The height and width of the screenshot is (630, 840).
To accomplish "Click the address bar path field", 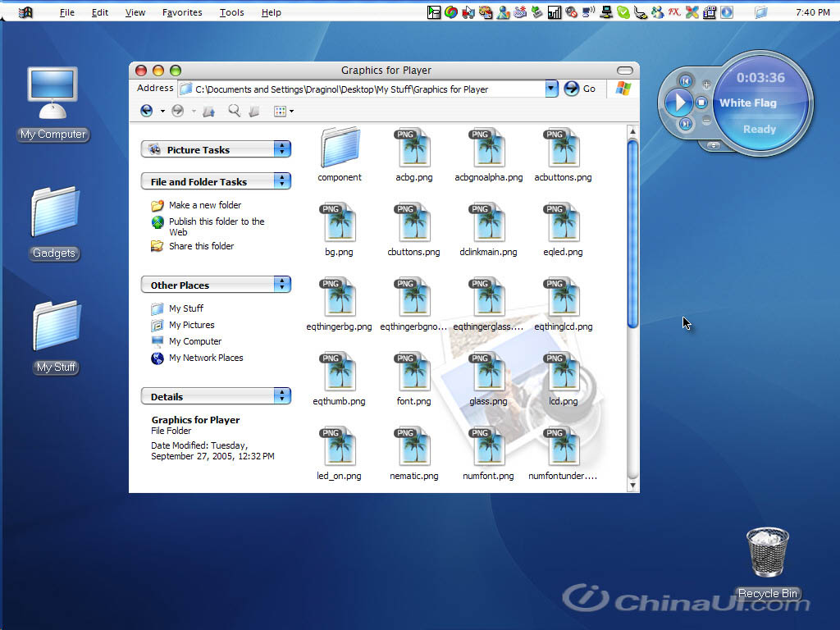I will click(362, 89).
